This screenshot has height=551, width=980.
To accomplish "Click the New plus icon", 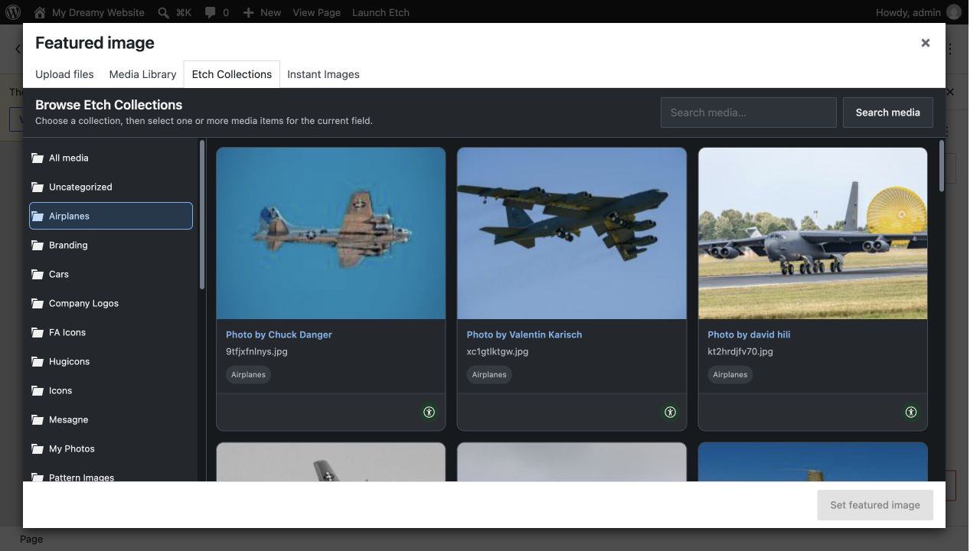I will pyautogui.click(x=248, y=12).
